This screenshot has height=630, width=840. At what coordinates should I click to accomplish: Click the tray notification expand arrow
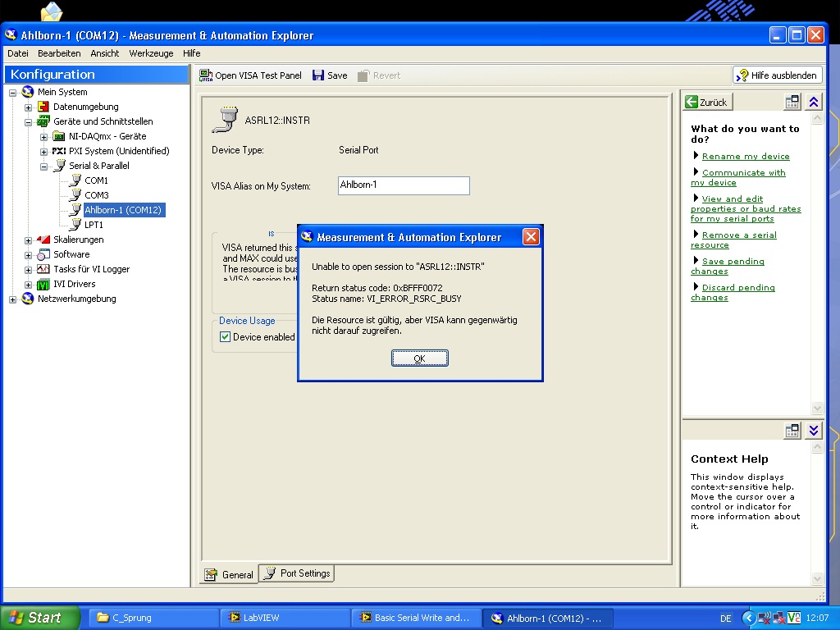[x=748, y=619]
